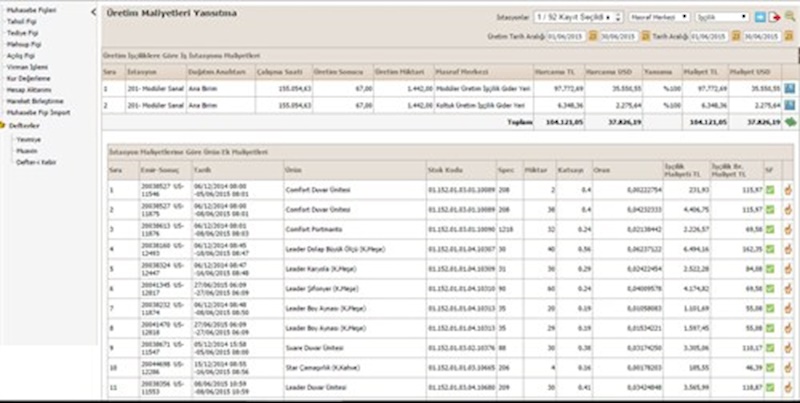Screen dimensions: 800x403
Task: Click hand icon for Leader Duvar Ünitesi row
Action: click(x=787, y=388)
